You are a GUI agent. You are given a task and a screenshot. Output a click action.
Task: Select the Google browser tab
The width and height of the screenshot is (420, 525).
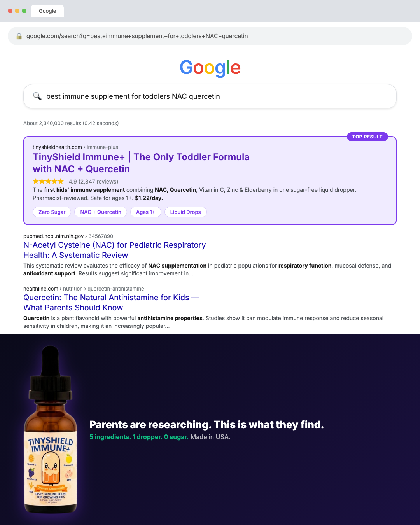(x=47, y=11)
